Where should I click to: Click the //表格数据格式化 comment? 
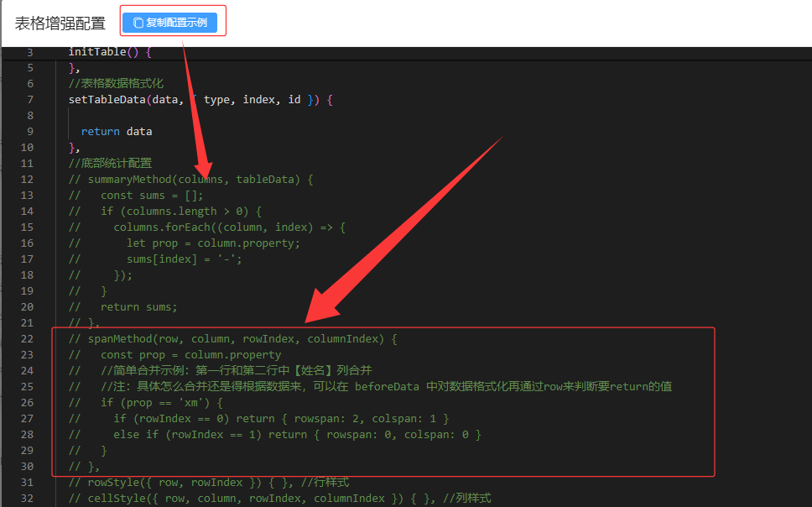pos(116,84)
